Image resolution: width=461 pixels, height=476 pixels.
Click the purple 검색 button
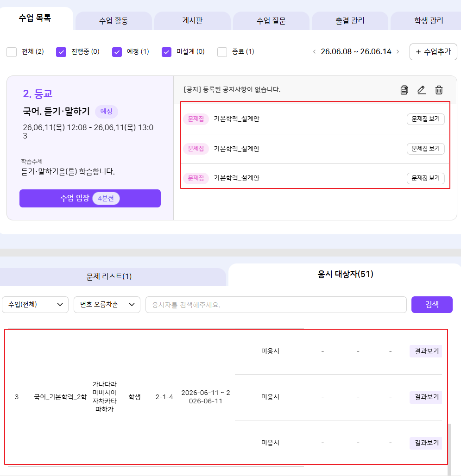(432, 305)
